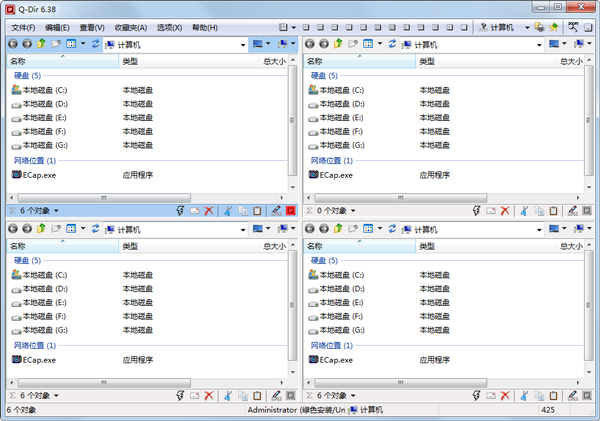600x421 pixels.
Task: Go back in the bottom-left pane
Action: 13,228
